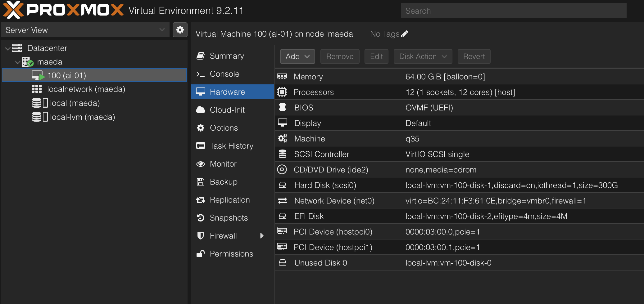Click the Snapshots history icon
The width and height of the screenshot is (644, 304).
(x=201, y=217)
